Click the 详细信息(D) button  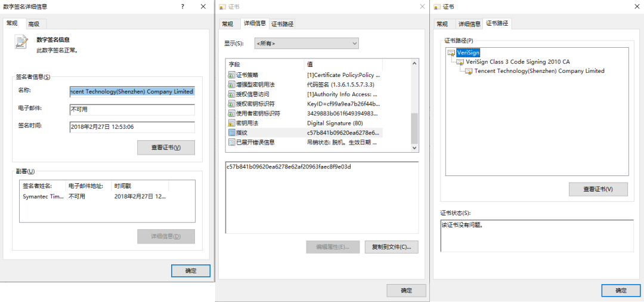coord(166,236)
